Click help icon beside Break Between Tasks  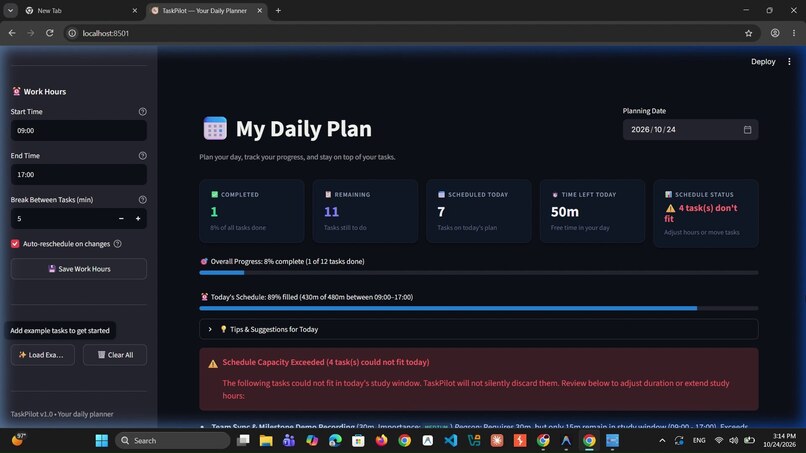(142, 200)
